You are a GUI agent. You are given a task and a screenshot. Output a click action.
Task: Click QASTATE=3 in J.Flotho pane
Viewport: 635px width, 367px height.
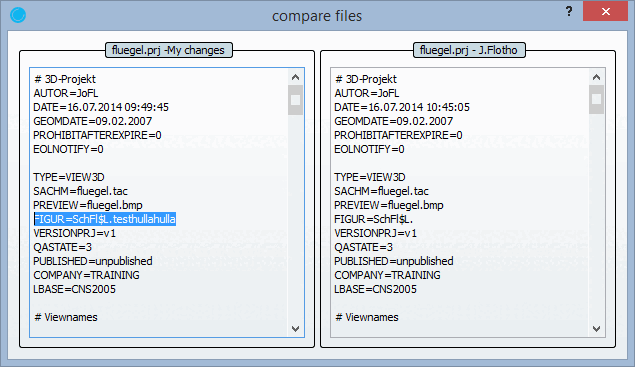tap(364, 247)
